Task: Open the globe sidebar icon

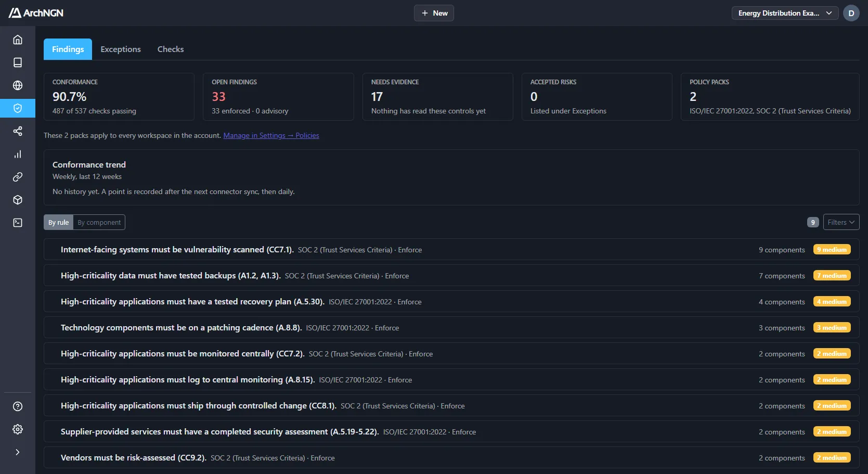Action: tap(18, 85)
